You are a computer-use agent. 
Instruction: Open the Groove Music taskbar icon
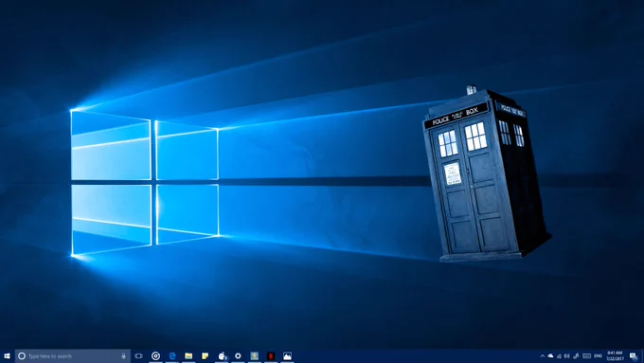(x=155, y=356)
